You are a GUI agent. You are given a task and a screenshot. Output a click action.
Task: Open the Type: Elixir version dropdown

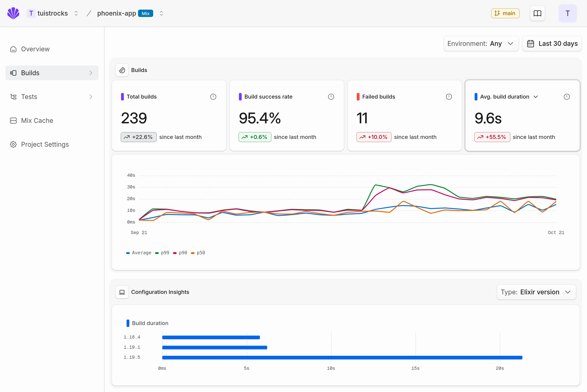(536, 292)
